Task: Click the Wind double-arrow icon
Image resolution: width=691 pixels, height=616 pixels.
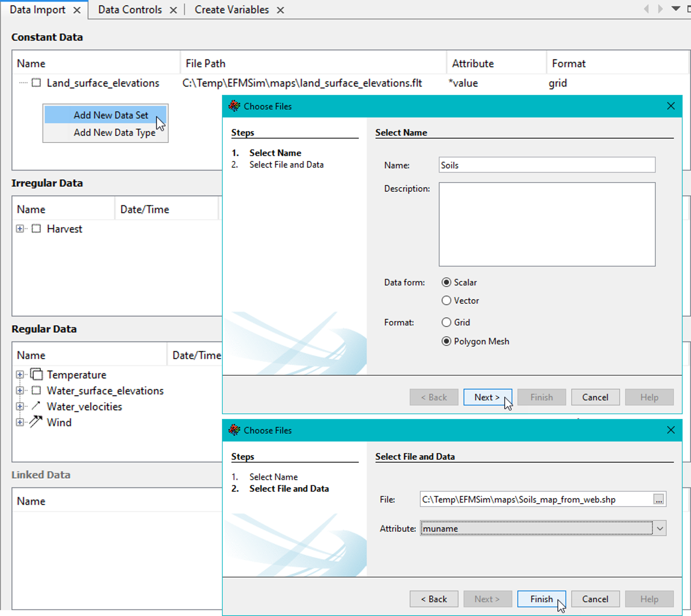Action: [35, 422]
